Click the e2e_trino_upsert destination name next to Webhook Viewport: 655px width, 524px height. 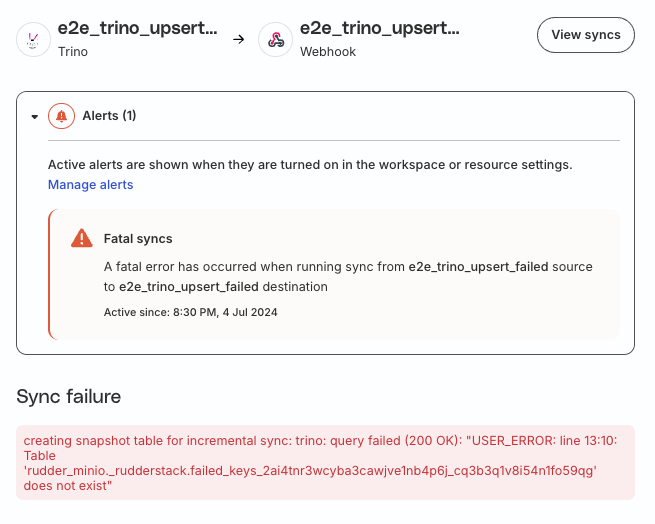pyautogui.click(x=380, y=28)
